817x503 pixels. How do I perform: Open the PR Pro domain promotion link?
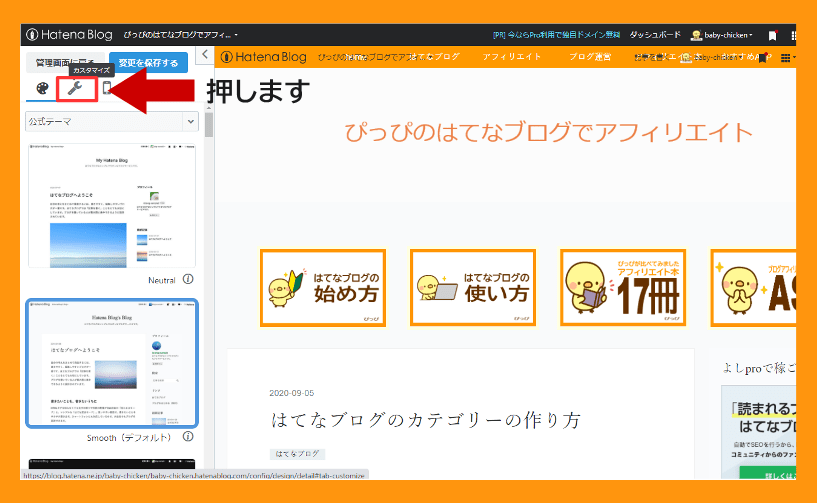(556, 35)
